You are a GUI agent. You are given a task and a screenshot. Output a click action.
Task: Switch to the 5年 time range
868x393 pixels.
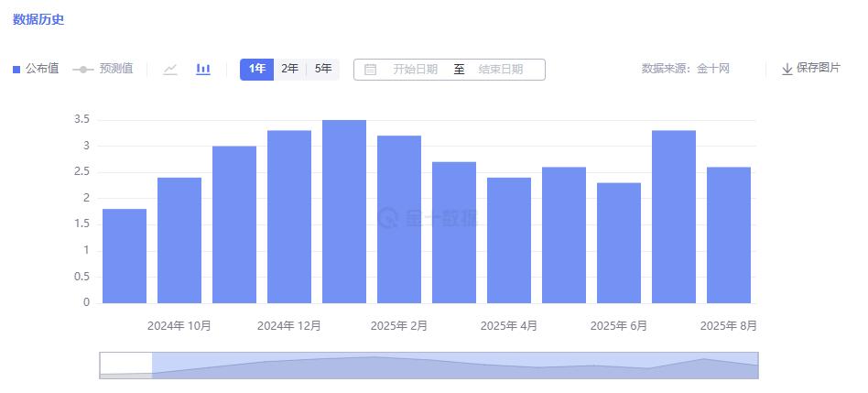click(x=323, y=69)
